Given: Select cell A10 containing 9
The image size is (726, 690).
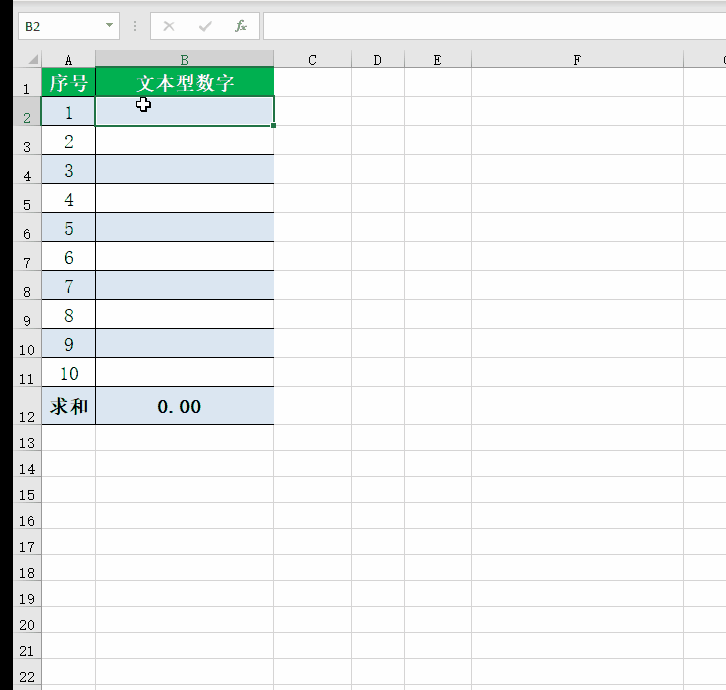Looking at the screenshot, I should [69, 344].
